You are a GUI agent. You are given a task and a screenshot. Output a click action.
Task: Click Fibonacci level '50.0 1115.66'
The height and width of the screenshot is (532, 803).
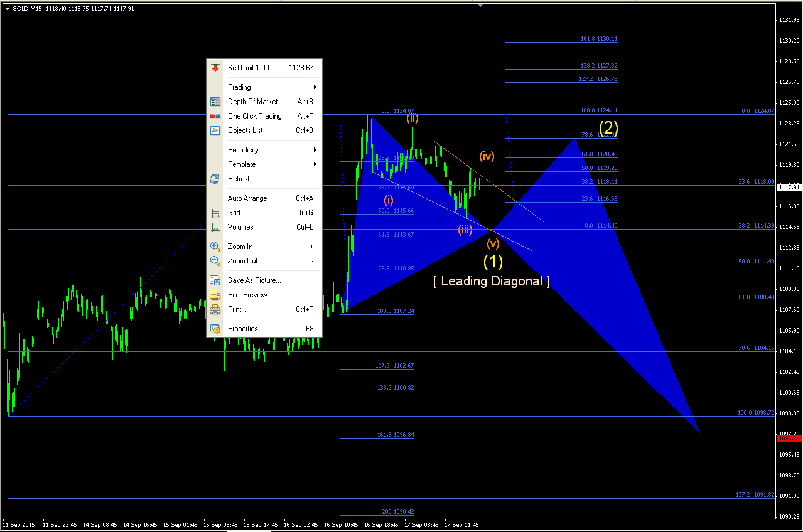(396, 211)
